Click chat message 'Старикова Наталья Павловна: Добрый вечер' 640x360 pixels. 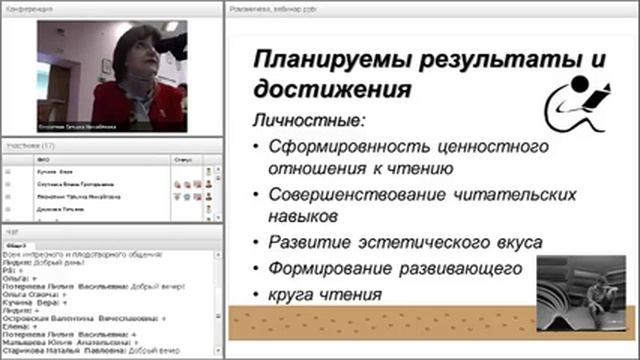pyautogui.click(x=91, y=351)
